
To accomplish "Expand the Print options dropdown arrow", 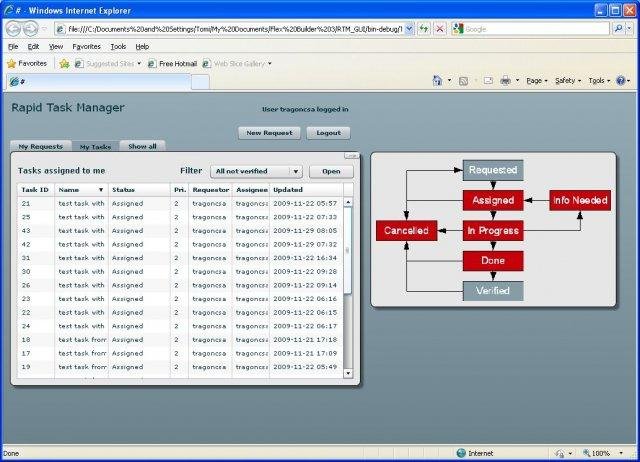I will click(518, 81).
